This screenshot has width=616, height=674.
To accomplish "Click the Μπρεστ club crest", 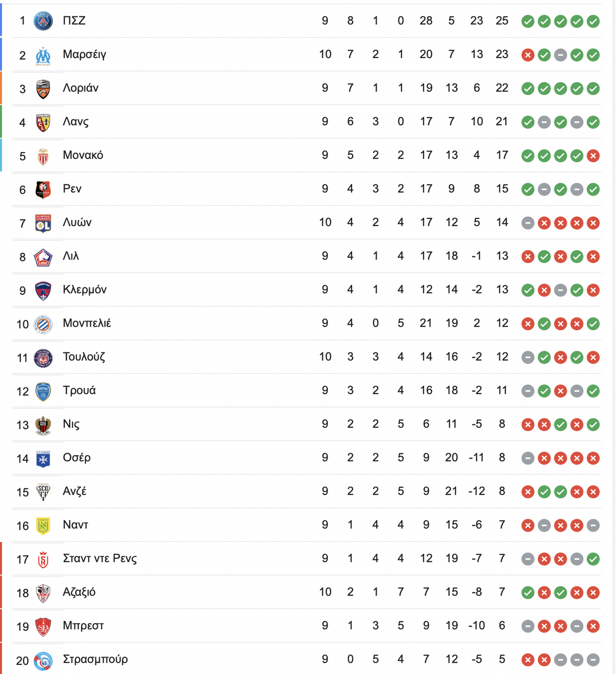I will (43, 626).
